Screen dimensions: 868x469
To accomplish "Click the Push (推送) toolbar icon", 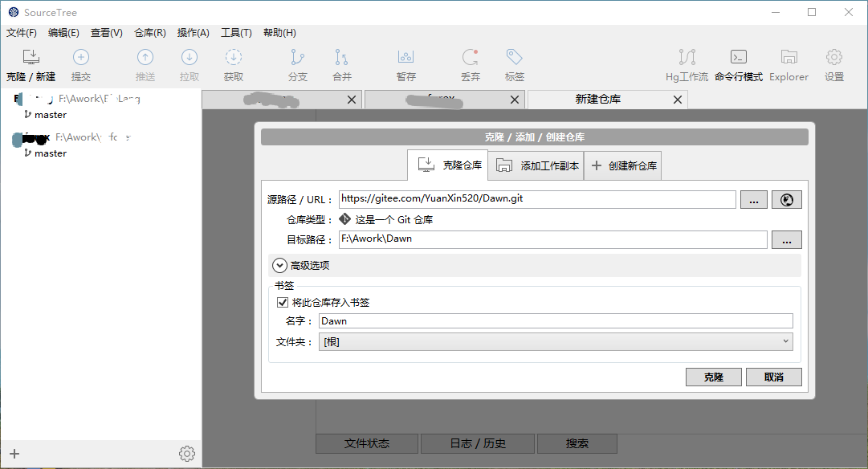I will (145, 57).
